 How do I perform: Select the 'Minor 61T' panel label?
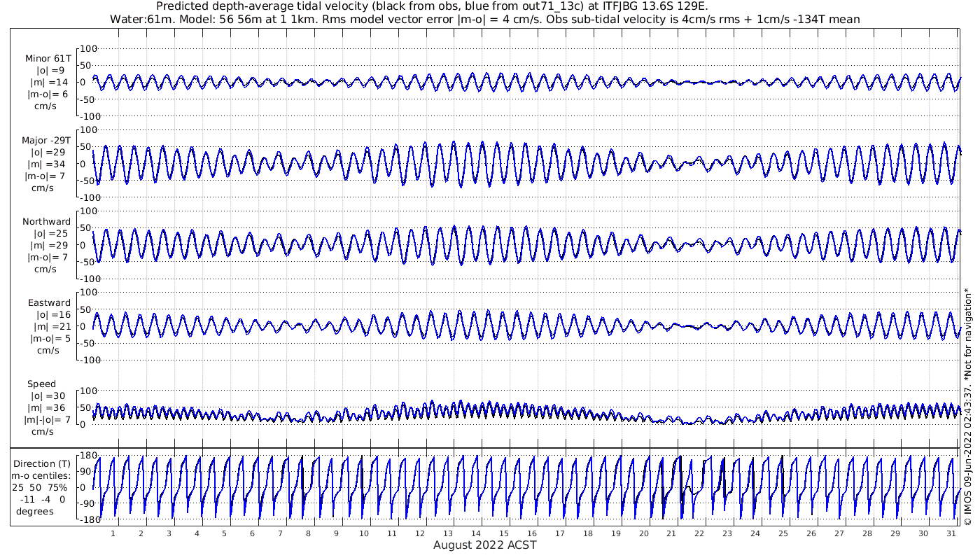(48, 59)
